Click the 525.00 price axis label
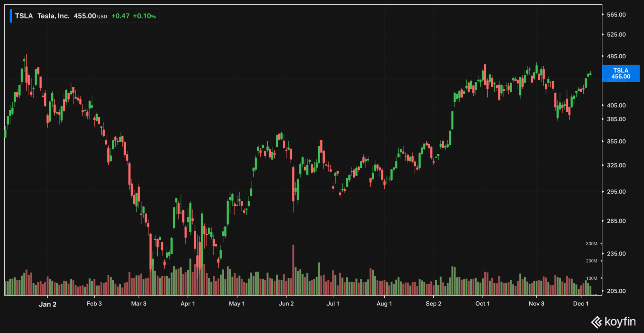The width and height of the screenshot is (644, 333). coord(616,35)
